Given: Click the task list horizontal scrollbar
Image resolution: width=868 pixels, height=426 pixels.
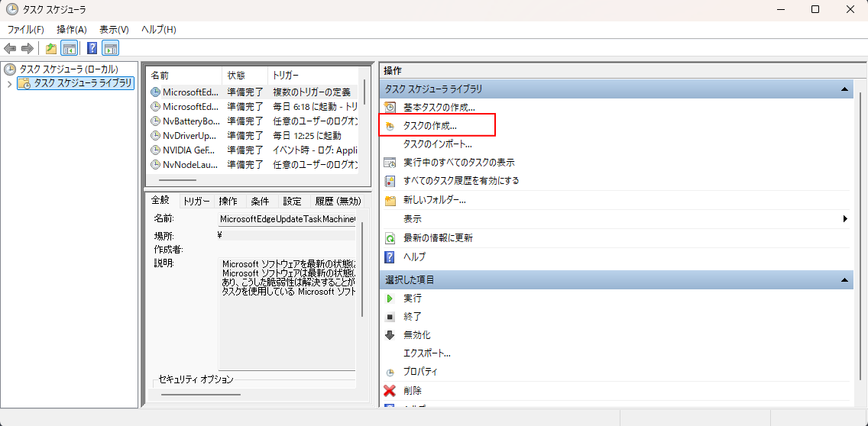Looking at the screenshot, I should pyautogui.click(x=179, y=180).
